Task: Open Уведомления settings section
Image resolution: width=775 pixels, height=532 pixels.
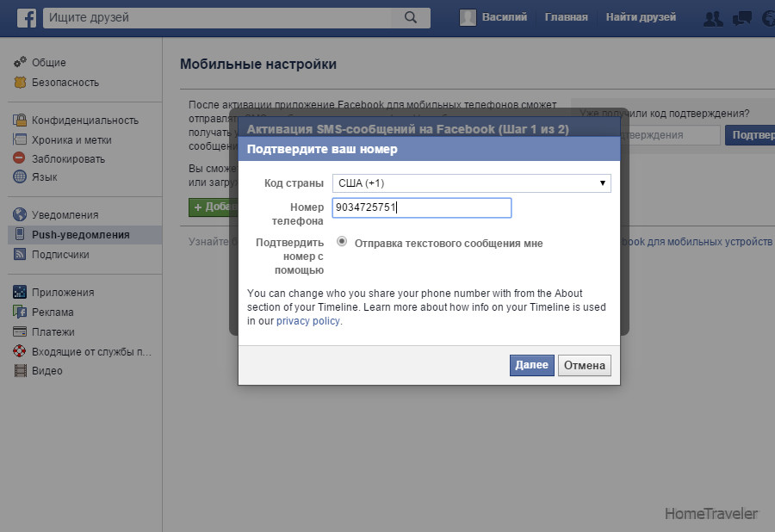Action: coord(65,215)
